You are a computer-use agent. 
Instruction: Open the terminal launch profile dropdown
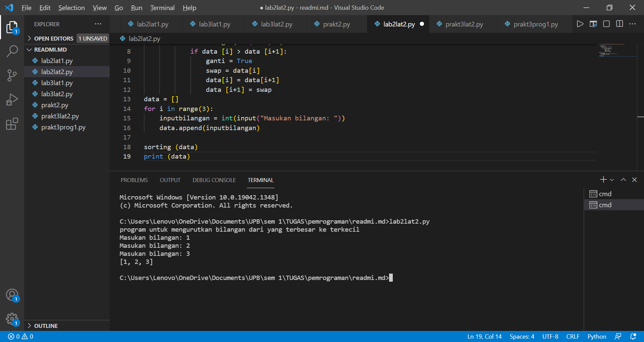(x=611, y=180)
